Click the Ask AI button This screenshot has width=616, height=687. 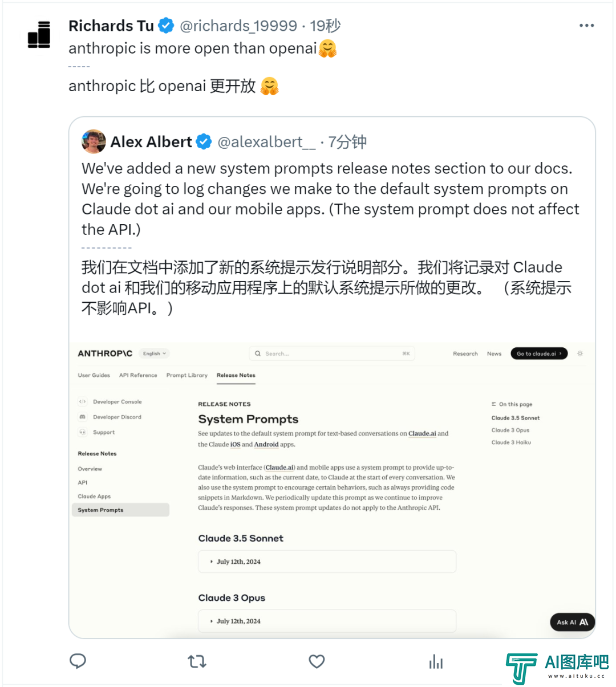(x=572, y=622)
